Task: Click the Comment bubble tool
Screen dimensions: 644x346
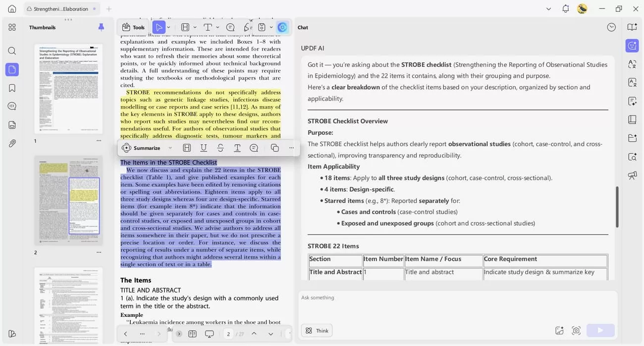Action: [x=230, y=27]
